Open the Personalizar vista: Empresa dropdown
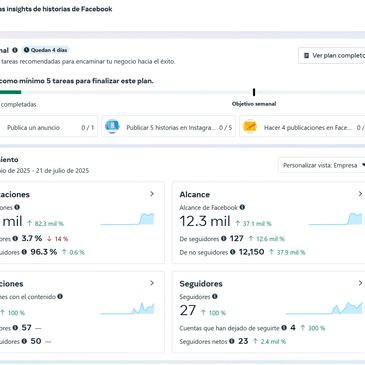The image size is (365, 365). pyautogui.click(x=322, y=165)
